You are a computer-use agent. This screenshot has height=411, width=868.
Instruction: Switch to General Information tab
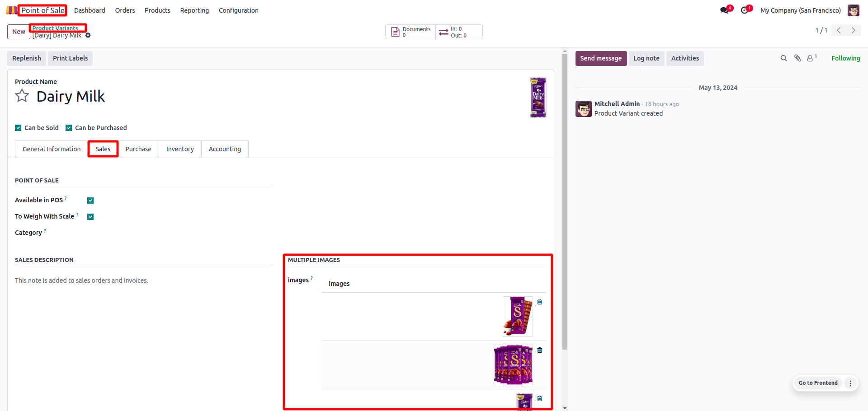point(52,149)
